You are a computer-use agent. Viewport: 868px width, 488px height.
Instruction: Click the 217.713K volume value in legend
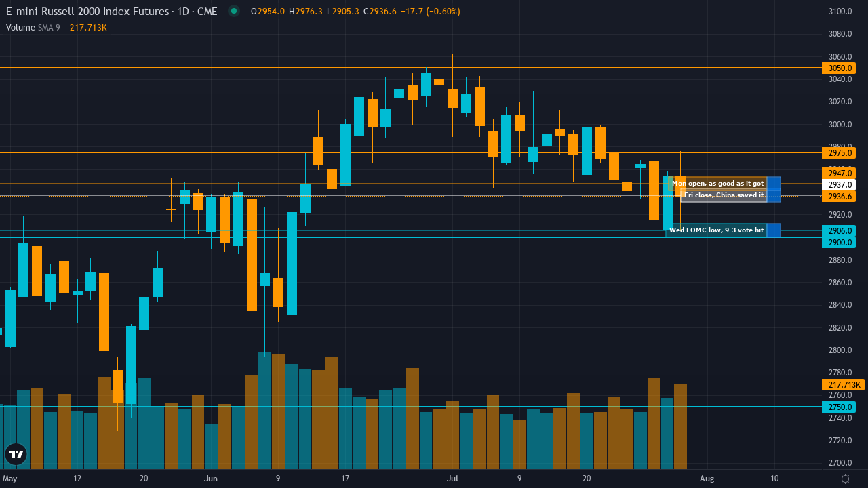pyautogui.click(x=88, y=27)
